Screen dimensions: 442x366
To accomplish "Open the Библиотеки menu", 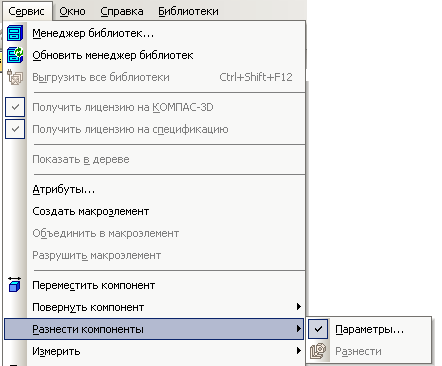I will point(188,11).
